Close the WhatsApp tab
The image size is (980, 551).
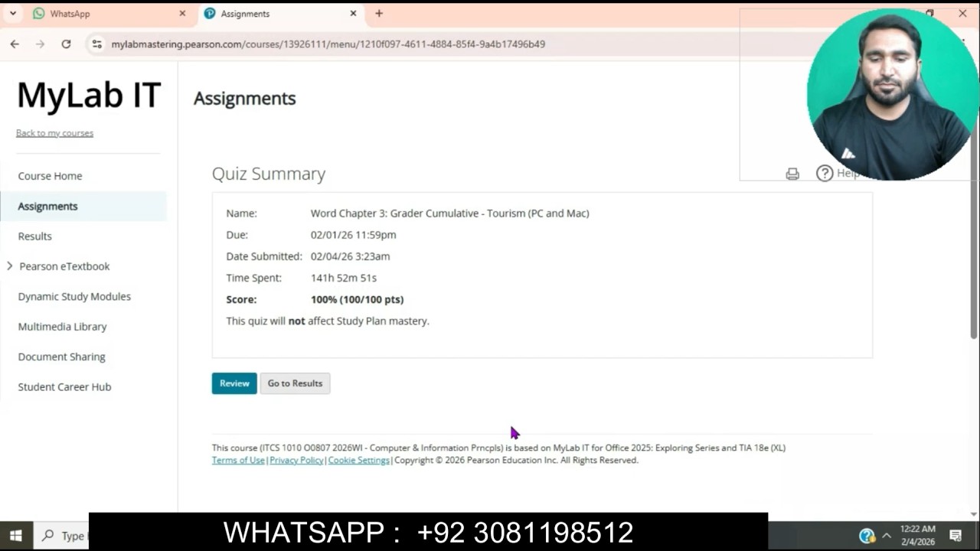click(182, 14)
